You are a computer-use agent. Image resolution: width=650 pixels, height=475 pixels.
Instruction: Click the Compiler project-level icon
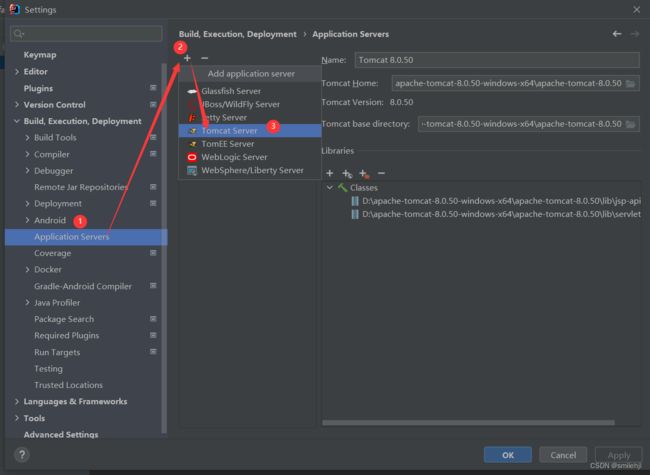point(153,154)
